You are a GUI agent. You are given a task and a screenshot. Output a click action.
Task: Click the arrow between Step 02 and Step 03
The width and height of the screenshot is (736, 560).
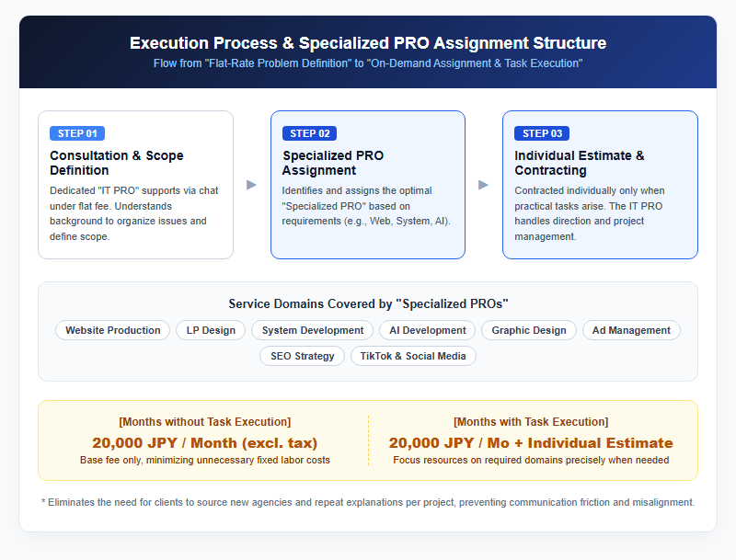coord(484,185)
